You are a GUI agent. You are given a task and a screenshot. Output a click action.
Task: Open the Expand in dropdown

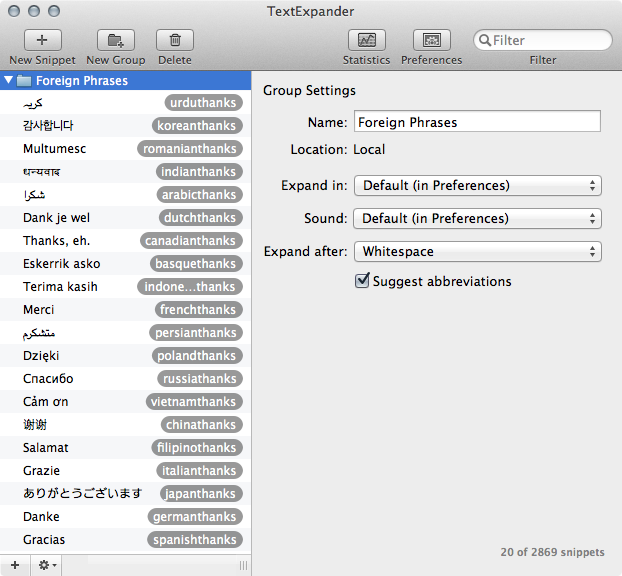(x=478, y=186)
